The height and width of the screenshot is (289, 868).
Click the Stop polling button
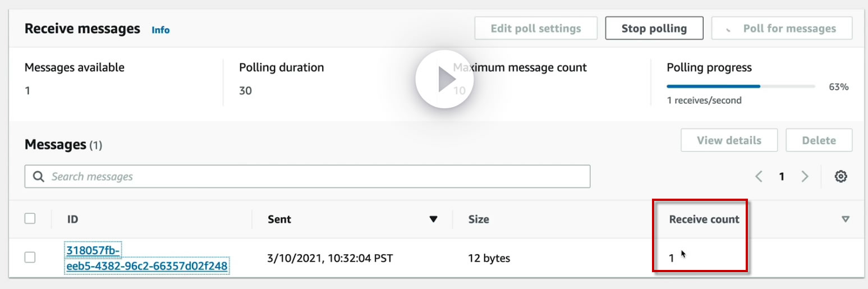click(654, 29)
